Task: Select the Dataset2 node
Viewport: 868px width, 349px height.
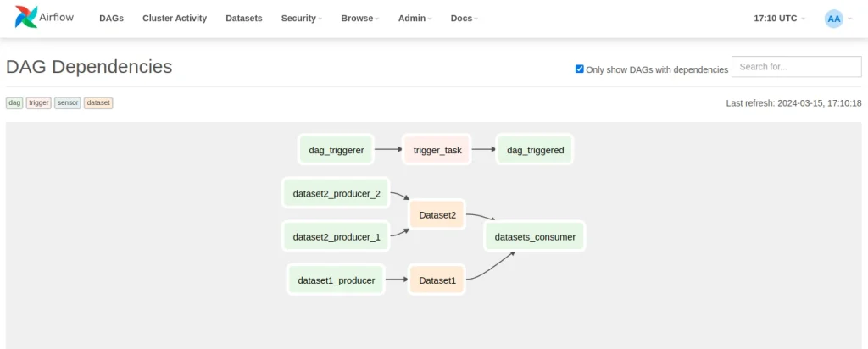Action: point(437,214)
